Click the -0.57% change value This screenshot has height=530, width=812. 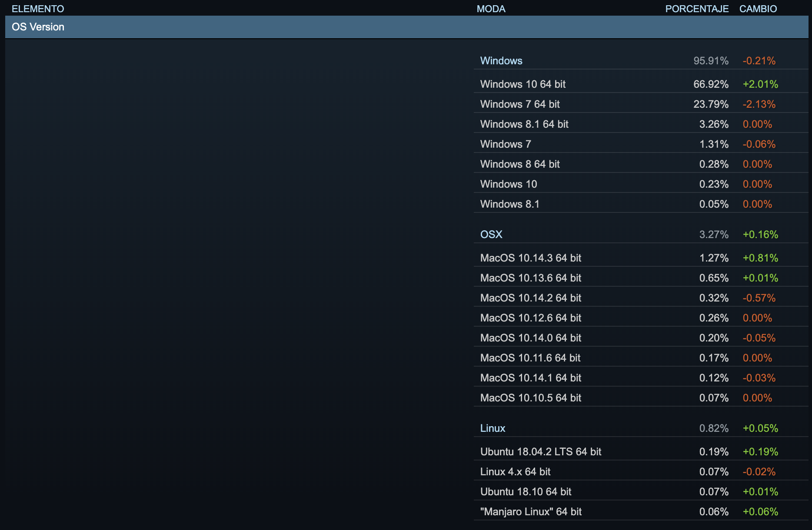(759, 298)
